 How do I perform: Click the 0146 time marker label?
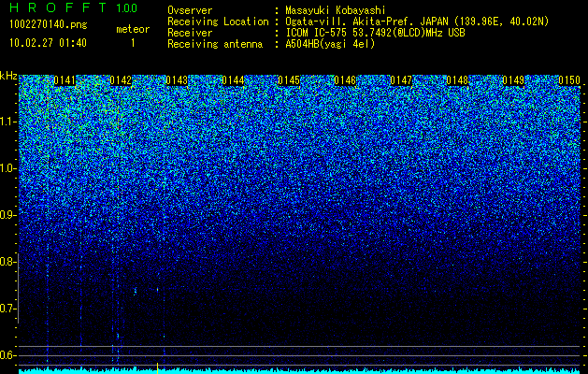coord(345,80)
